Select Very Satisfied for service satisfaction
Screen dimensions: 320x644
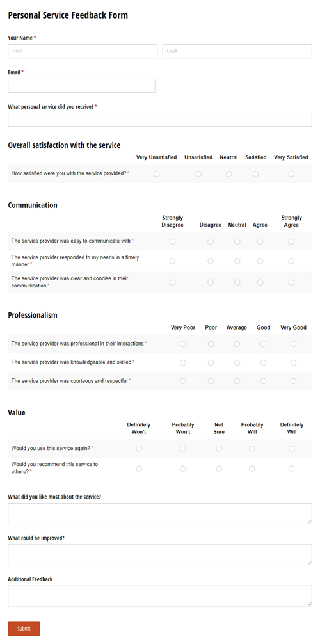click(x=291, y=174)
